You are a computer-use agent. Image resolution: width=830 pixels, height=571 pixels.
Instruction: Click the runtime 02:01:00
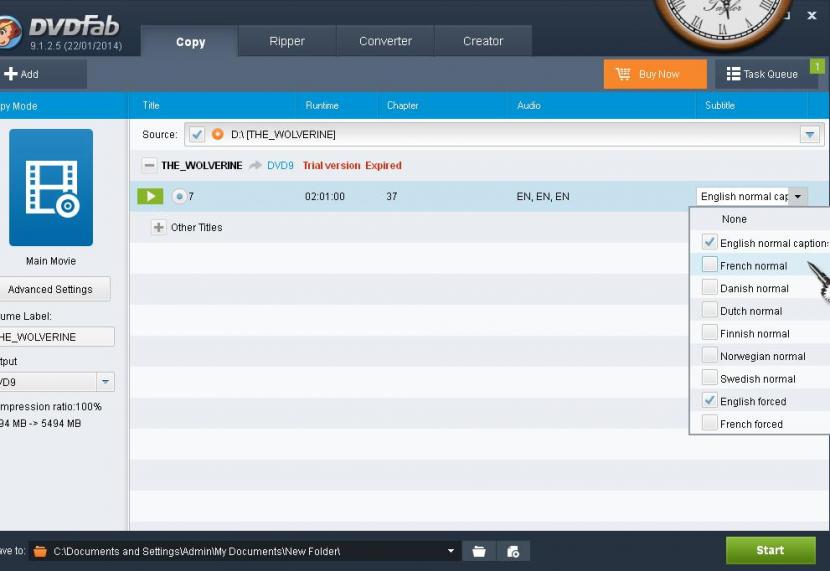coord(324,196)
